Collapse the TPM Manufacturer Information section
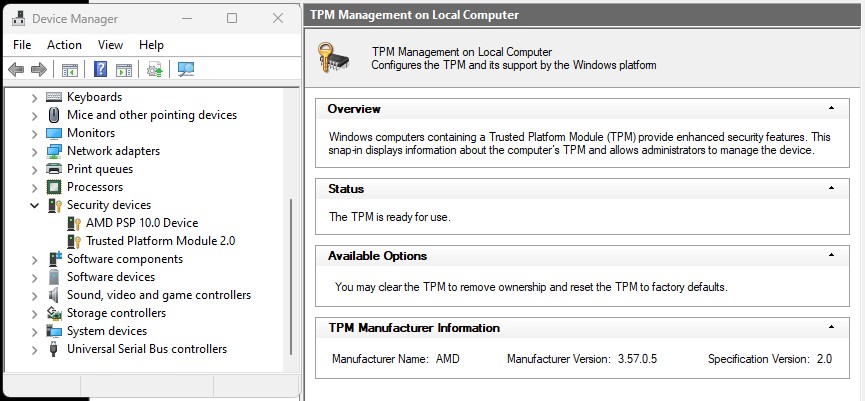The image size is (865, 401). [x=831, y=327]
